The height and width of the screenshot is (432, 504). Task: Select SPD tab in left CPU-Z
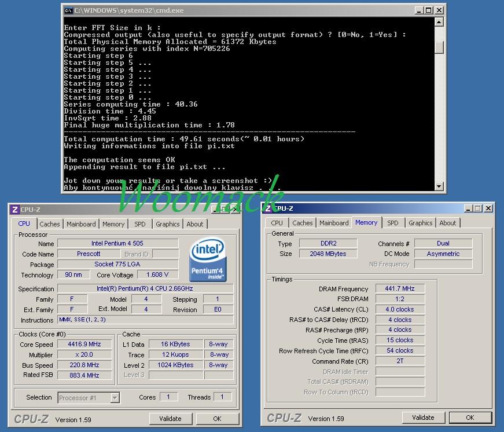(x=140, y=224)
